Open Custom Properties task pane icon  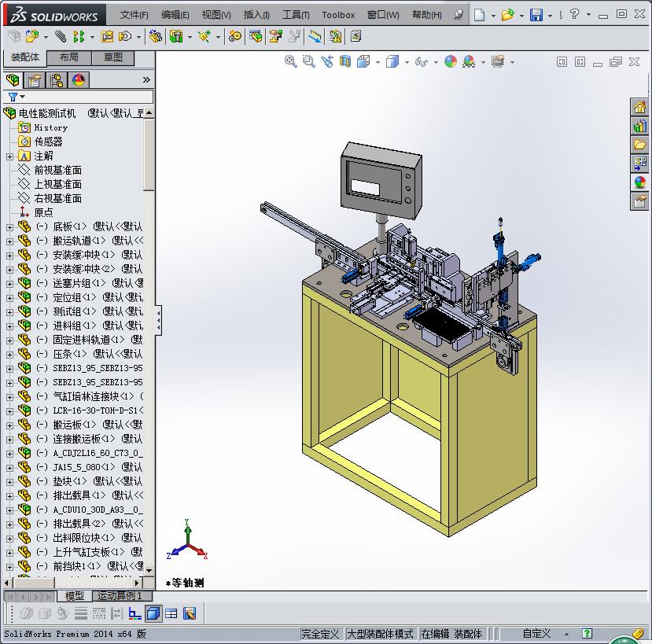pos(639,201)
